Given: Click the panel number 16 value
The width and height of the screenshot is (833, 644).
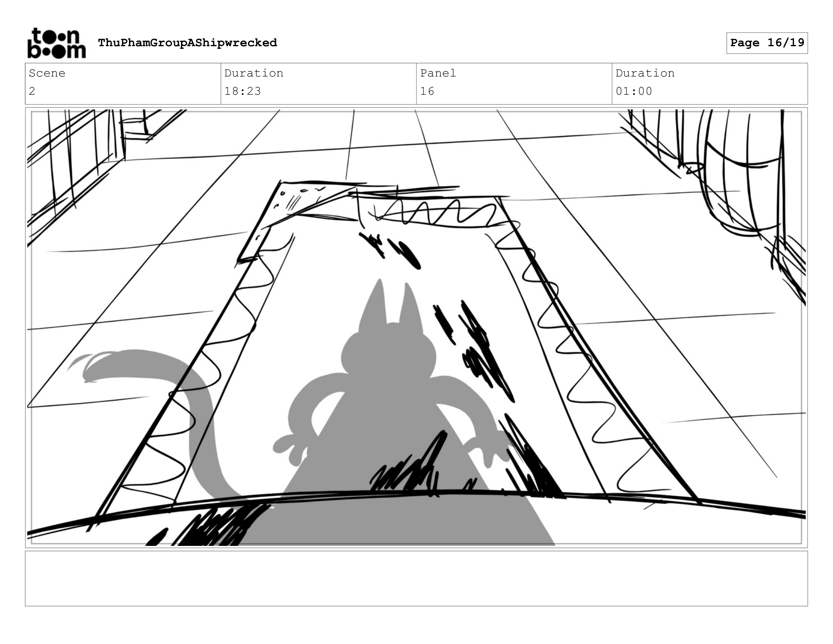Looking at the screenshot, I should (x=427, y=92).
